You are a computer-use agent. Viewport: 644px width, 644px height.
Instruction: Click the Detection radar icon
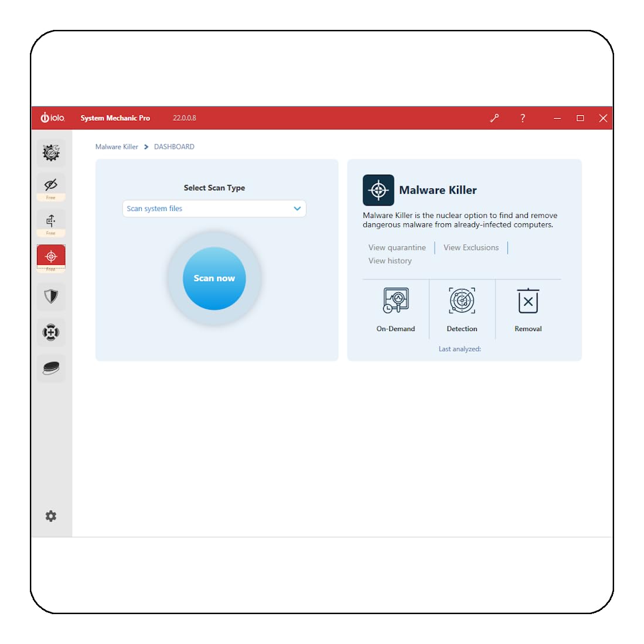462,301
